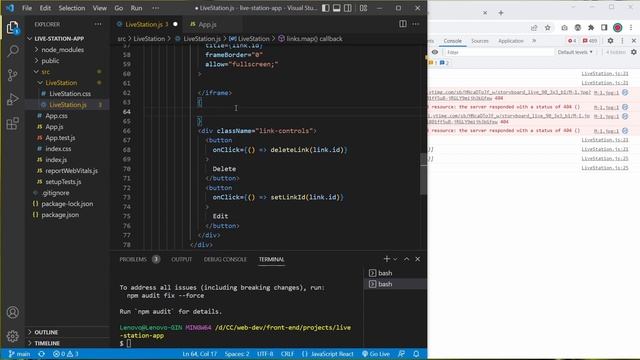Open the new terminal launch profile dropdown
The height and width of the screenshot is (360, 640).
395,259
